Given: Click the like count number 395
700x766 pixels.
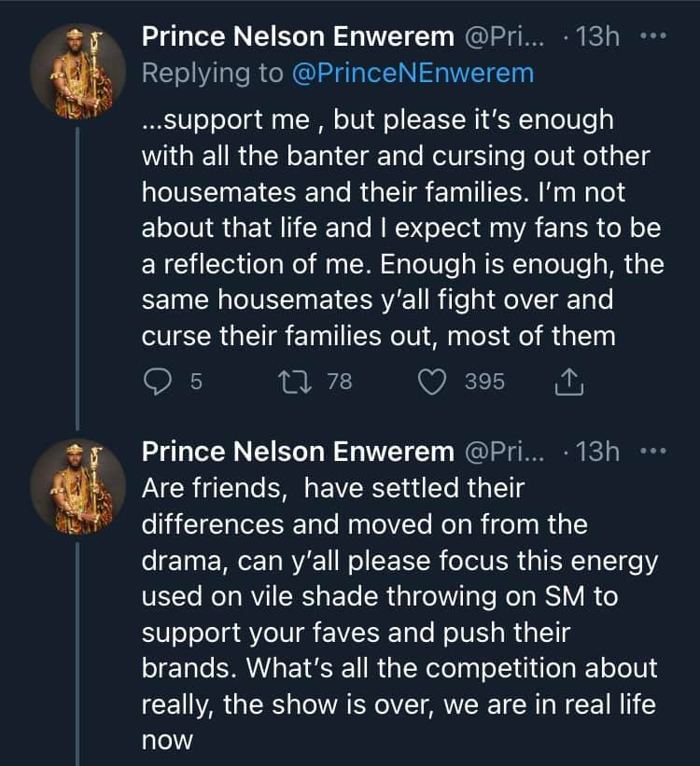Looking at the screenshot, I should 484,381.
